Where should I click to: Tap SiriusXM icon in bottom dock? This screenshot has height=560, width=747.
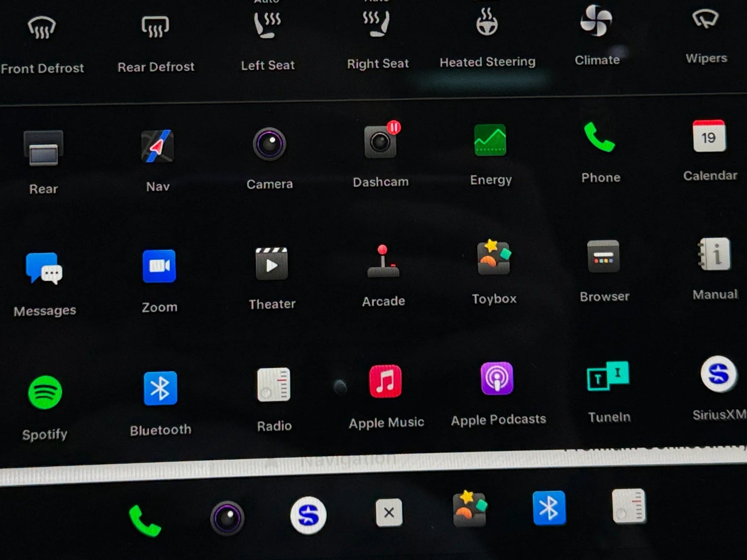point(308,515)
